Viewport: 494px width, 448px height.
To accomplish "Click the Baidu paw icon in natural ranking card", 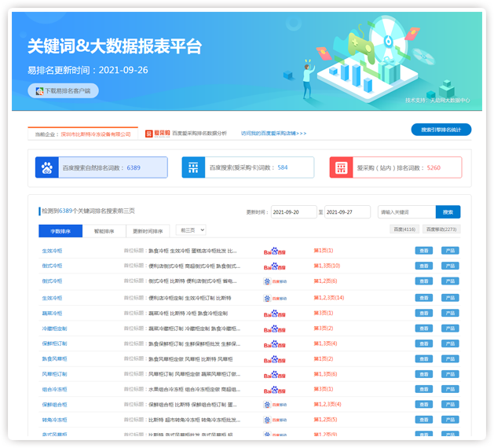I will coord(46,167).
